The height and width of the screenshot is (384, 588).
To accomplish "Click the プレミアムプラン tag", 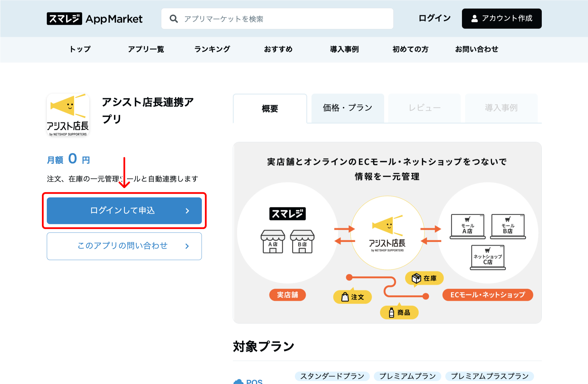I will 407,376.
